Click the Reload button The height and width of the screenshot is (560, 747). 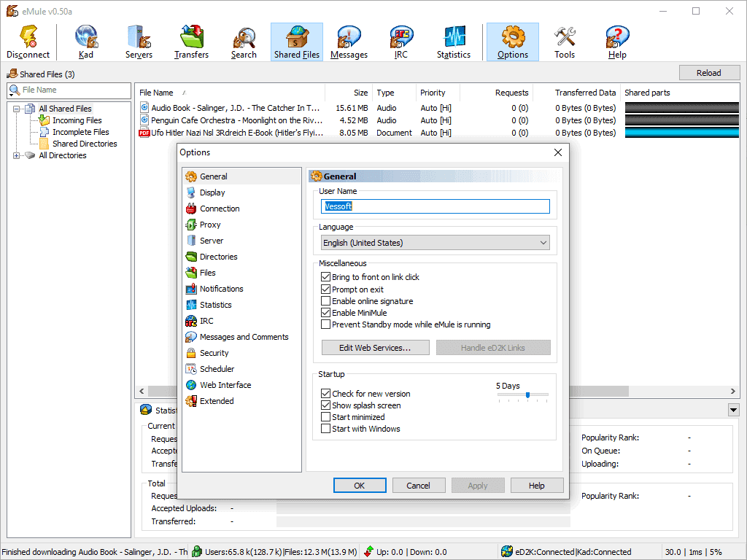tap(709, 73)
